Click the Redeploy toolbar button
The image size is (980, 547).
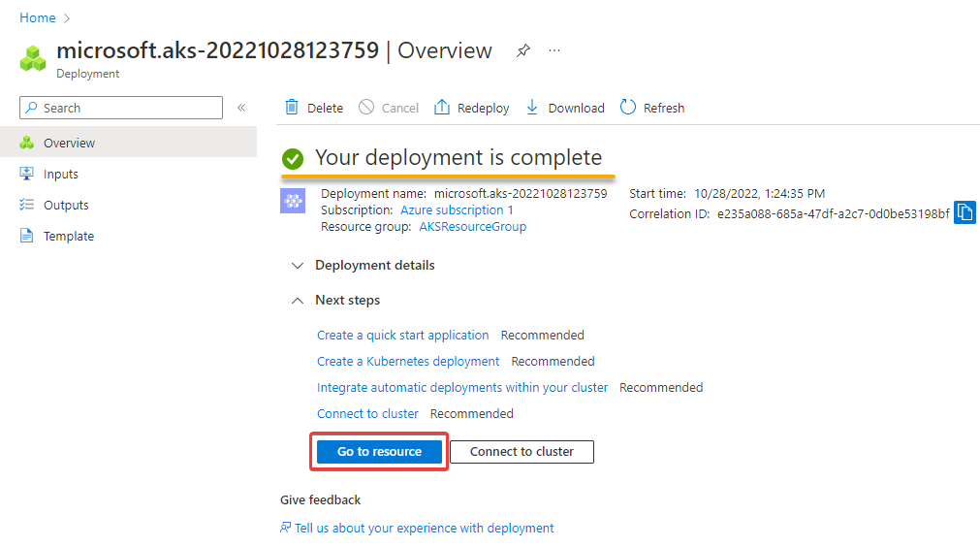(x=471, y=108)
